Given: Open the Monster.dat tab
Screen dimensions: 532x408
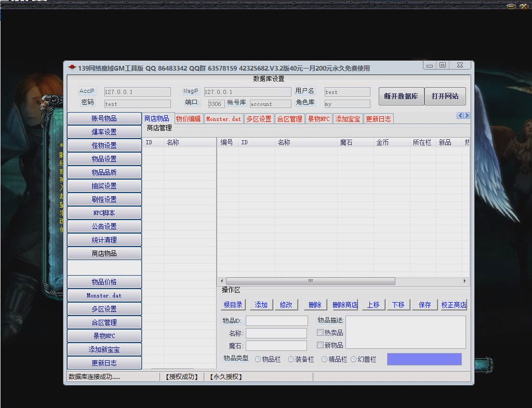Looking at the screenshot, I should coord(223,119).
